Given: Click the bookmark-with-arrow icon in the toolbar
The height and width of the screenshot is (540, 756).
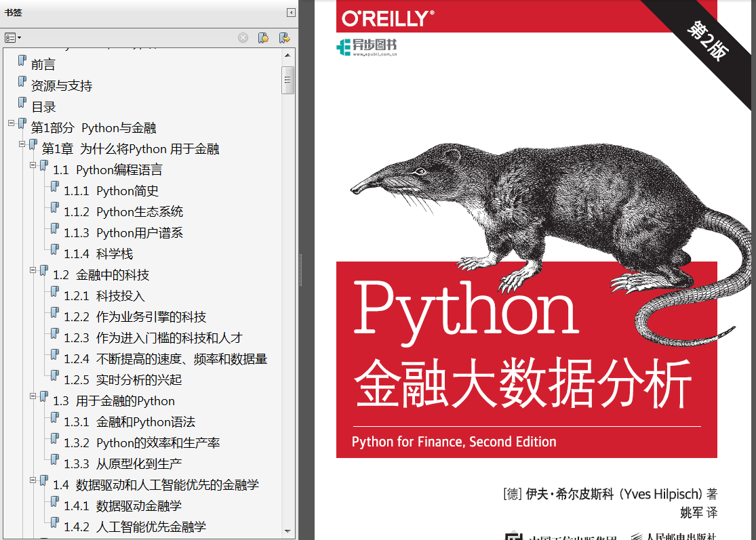Looking at the screenshot, I should click(283, 37).
